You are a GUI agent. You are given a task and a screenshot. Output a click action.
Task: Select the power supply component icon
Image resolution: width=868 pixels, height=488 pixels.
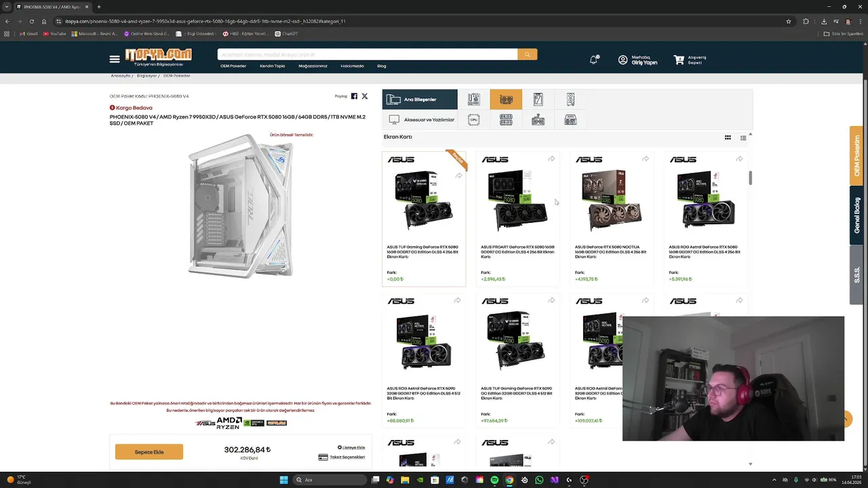[x=570, y=119]
